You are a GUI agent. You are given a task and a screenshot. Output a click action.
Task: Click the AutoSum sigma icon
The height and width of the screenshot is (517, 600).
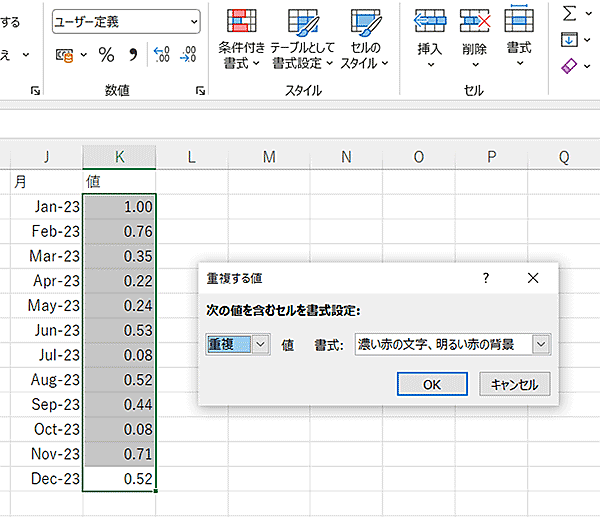pos(570,13)
